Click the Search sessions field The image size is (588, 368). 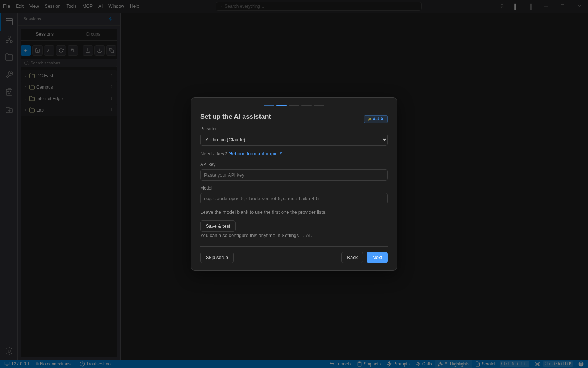tap(69, 63)
